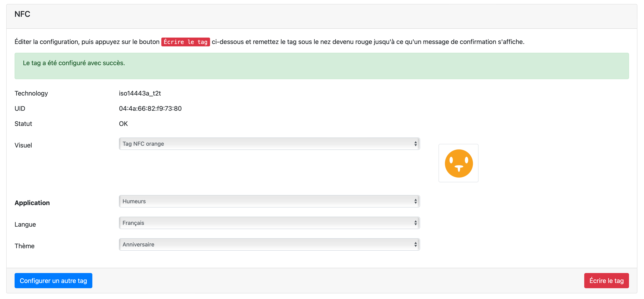
Task: Click the red Écrire le tag button
Action: [x=606, y=280]
